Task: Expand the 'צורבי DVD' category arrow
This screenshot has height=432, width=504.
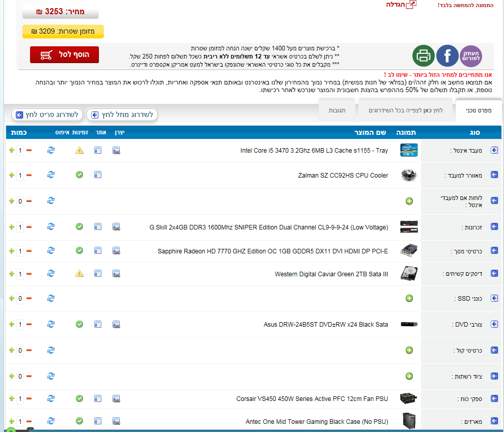Action: click(x=494, y=324)
